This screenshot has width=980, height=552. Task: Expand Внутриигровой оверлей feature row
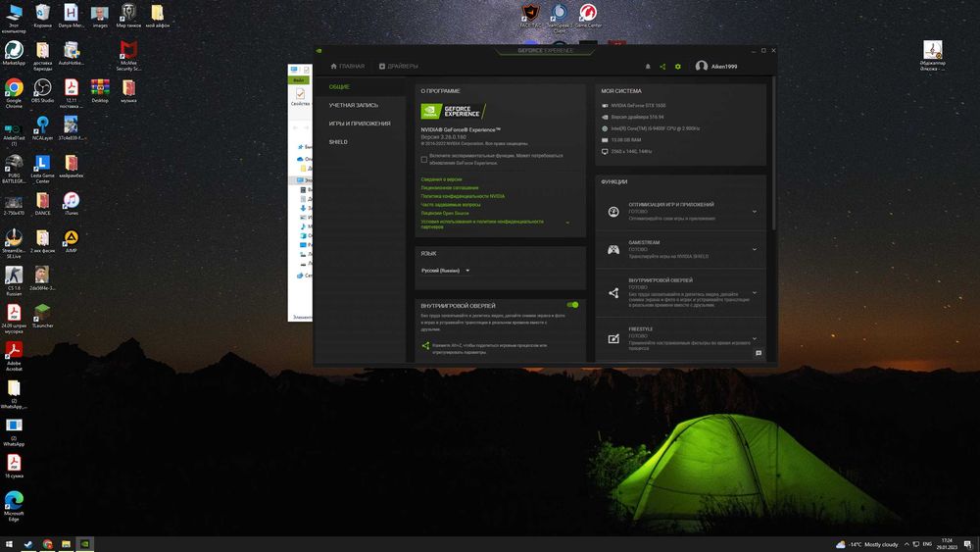(x=755, y=292)
